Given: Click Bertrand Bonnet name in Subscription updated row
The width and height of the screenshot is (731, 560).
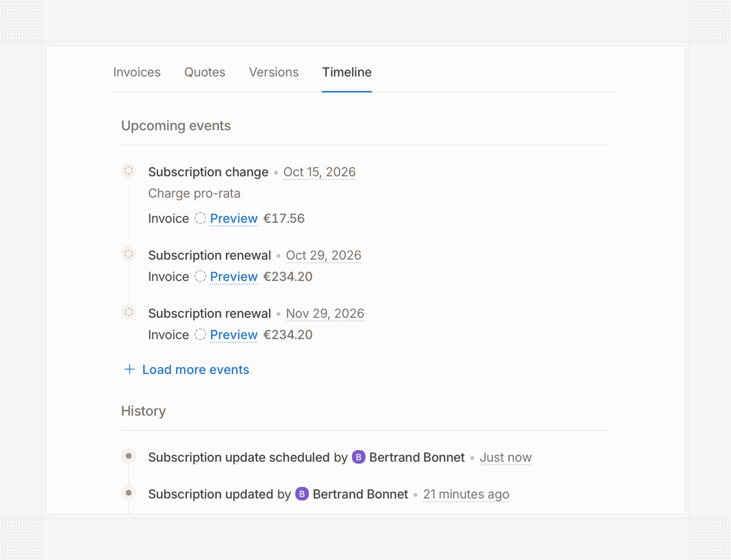Looking at the screenshot, I should point(360,494).
